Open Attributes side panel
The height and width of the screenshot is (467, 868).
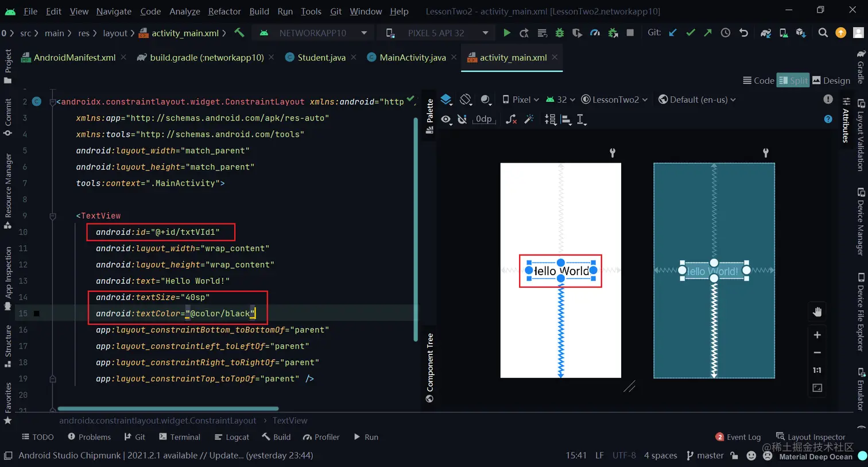[846, 120]
